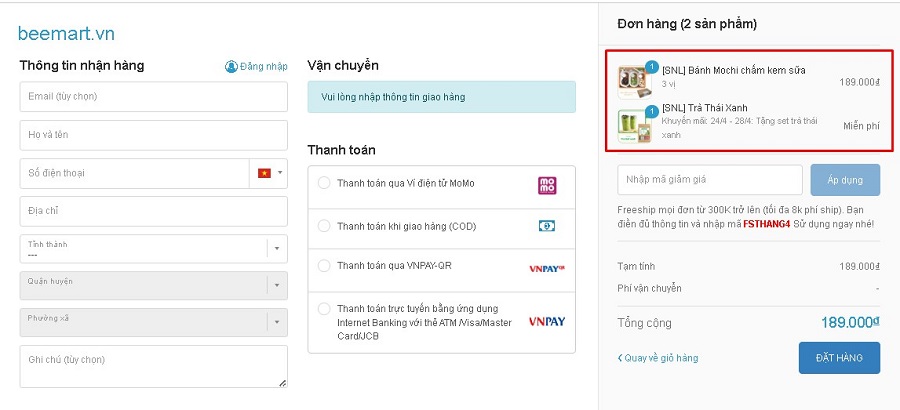
Task: Focus the Nhập mã giảm giá field
Action: (710, 180)
